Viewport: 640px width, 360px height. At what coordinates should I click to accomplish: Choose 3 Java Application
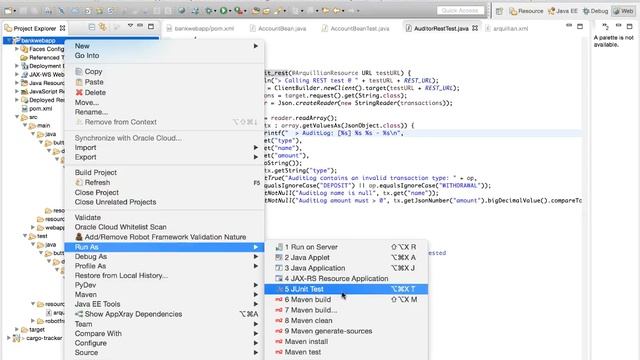(346, 268)
